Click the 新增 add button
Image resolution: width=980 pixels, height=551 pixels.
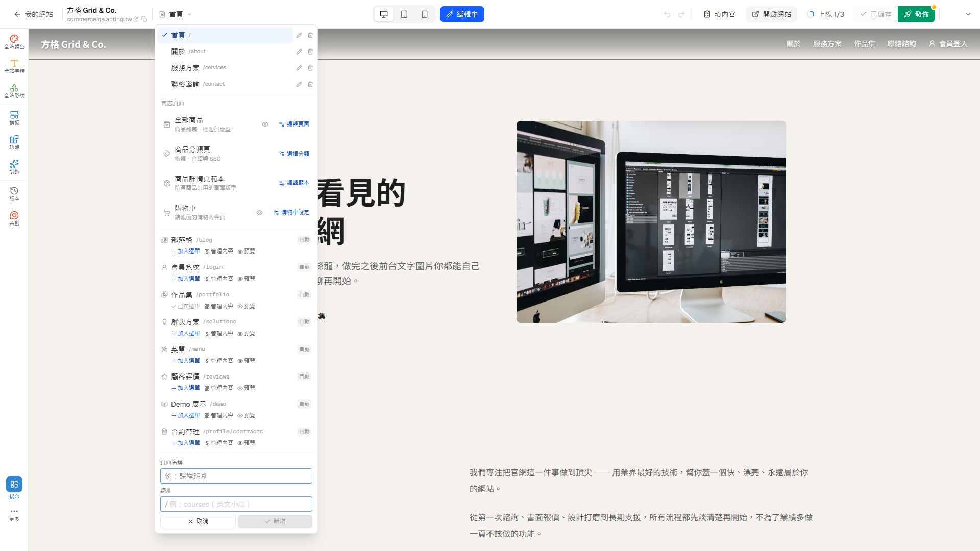click(x=275, y=521)
